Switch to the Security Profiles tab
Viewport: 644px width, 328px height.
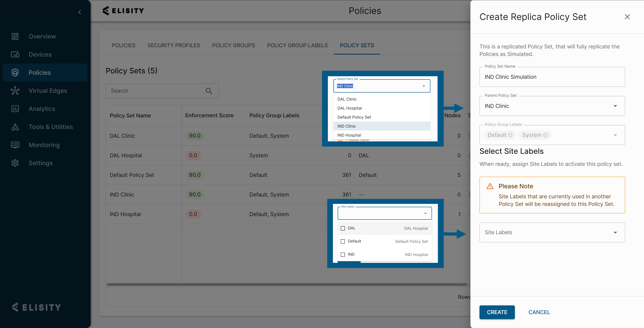click(x=174, y=45)
